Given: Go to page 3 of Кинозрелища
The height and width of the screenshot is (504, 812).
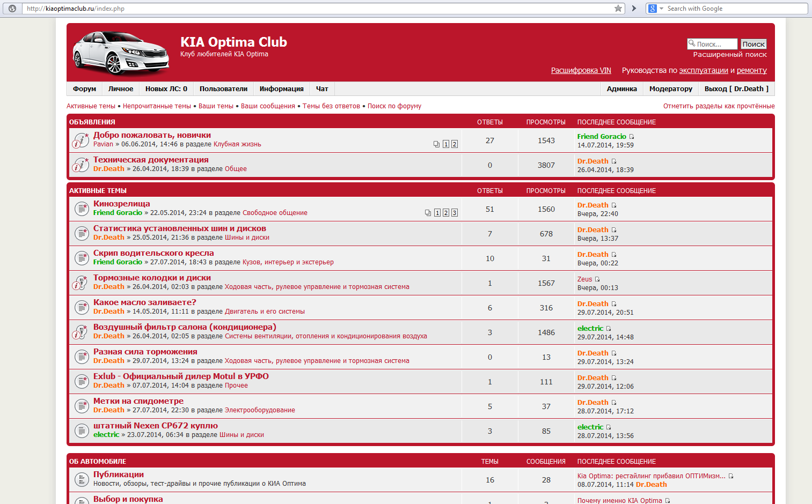Looking at the screenshot, I should point(454,213).
